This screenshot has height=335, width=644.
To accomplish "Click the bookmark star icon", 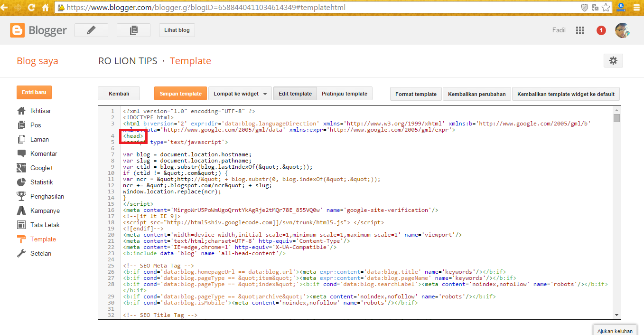I will click(606, 8).
